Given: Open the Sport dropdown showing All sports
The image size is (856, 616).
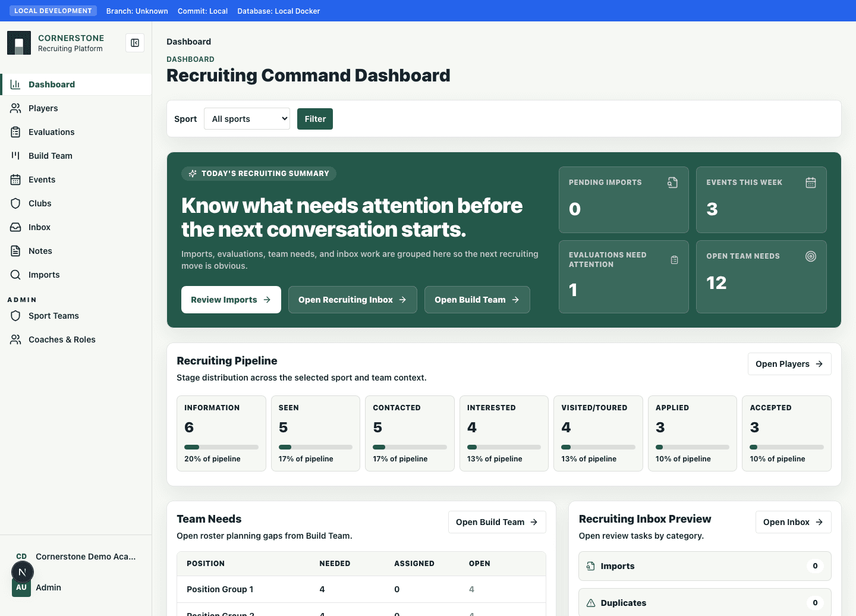Looking at the screenshot, I should point(247,119).
